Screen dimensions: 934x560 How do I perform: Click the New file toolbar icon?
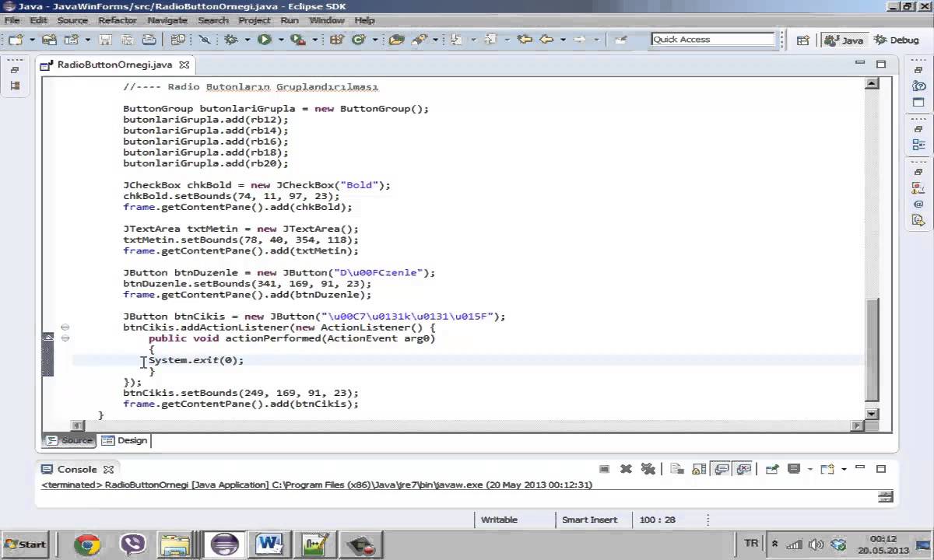[x=16, y=39]
